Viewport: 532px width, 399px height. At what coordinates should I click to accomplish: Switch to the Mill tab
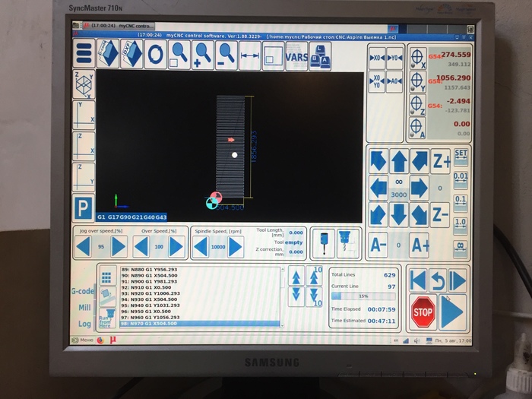(84, 307)
